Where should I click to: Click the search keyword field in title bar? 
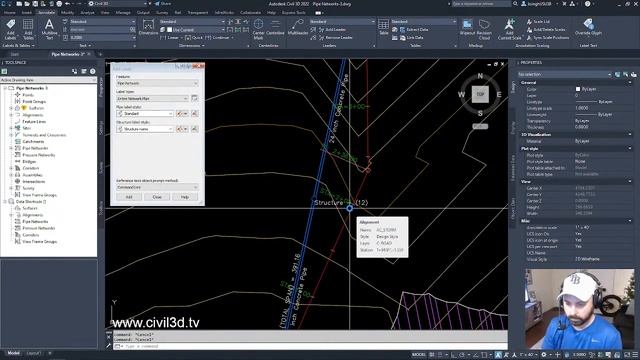[481, 4]
